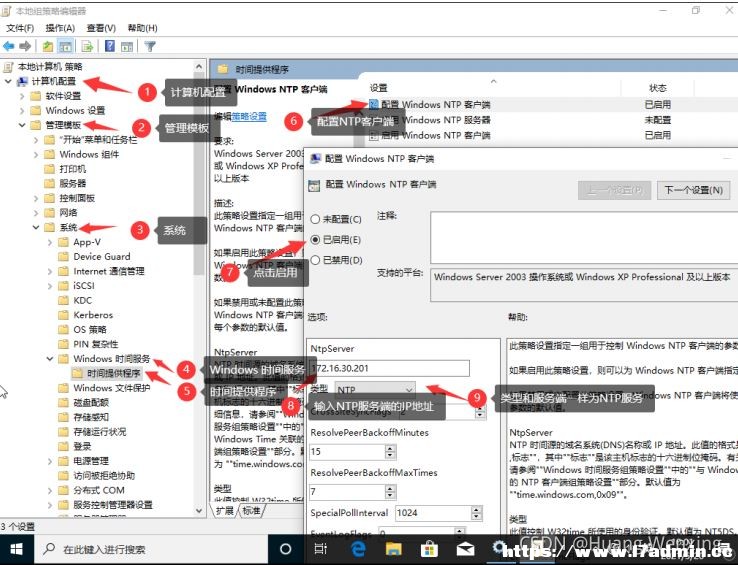Increase the SpecialPollInterval stepper value
Screen dimensions: 738x565
point(477,509)
